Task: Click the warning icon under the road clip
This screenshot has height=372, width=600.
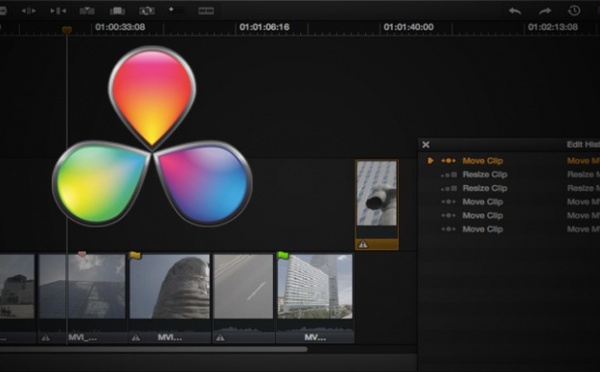Action: (x=220, y=338)
